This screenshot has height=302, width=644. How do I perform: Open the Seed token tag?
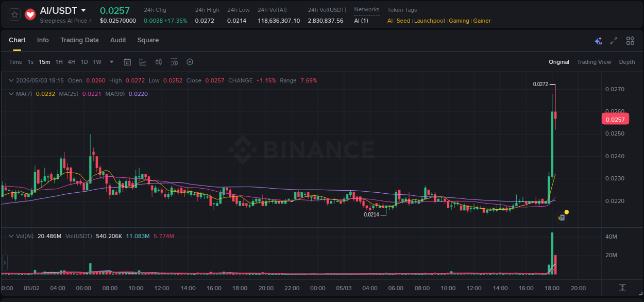click(x=403, y=21)
